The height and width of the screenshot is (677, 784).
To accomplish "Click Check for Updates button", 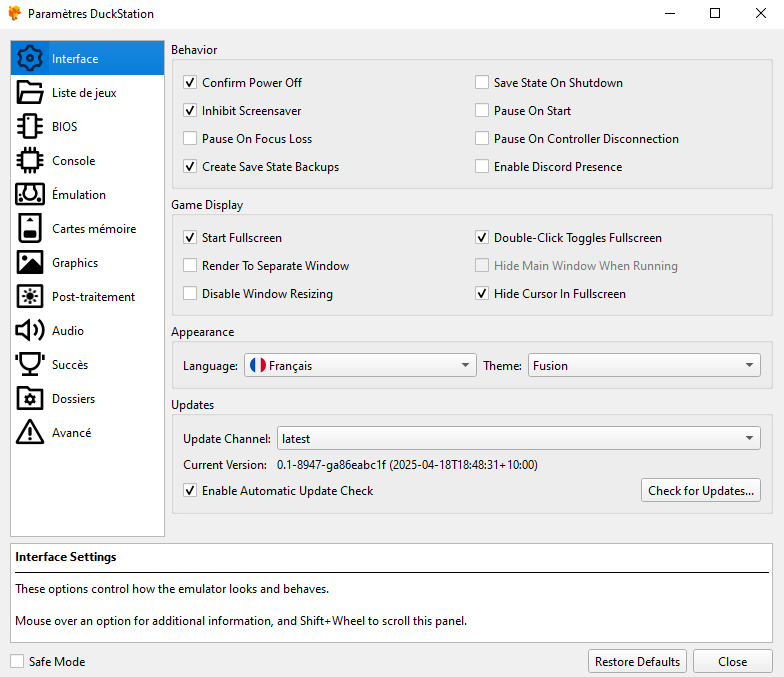I will pos(700,490).
